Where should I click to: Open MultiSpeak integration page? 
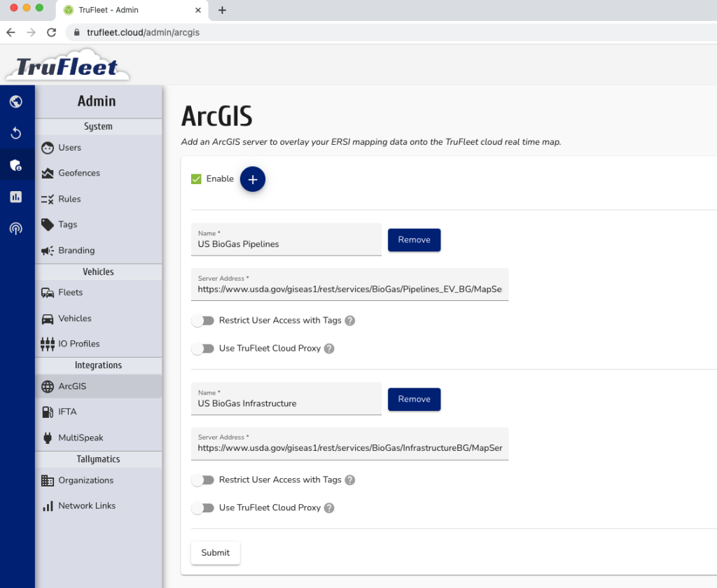click(98, 438)
